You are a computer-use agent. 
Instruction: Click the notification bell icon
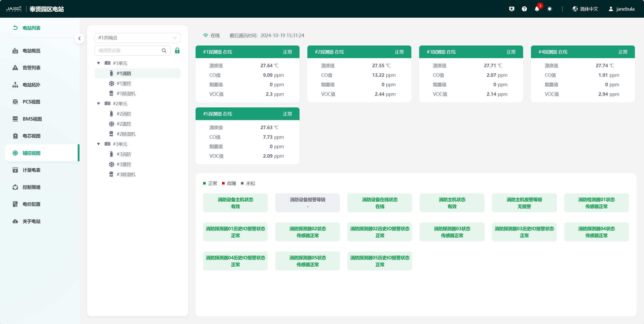coord(537,9)
